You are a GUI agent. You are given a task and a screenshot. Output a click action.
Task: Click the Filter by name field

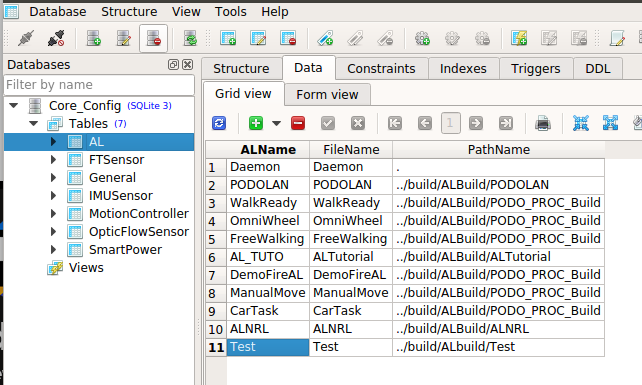[x=99, y=85]
